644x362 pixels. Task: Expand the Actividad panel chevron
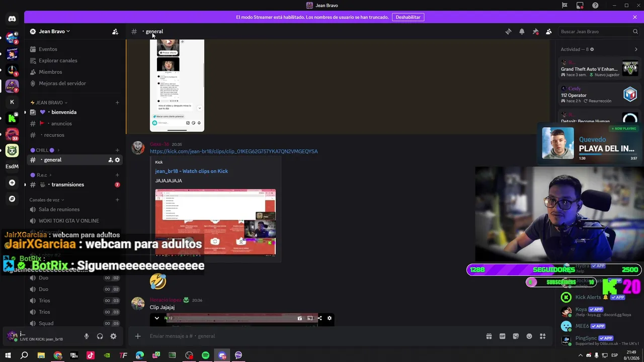pyautogui.click(x=636, y=49)
